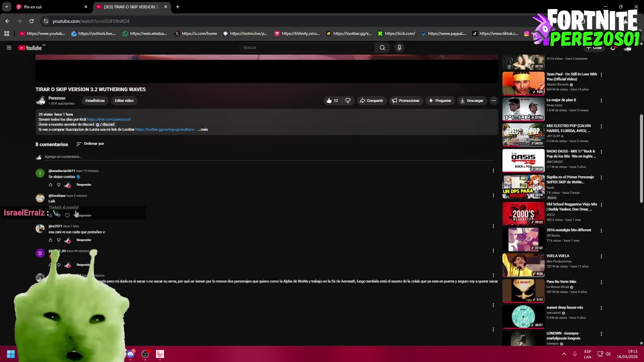Like the video with thumbs-up showing 12
The height and width of the screenshot is (362, 644).
coord(332,101)
